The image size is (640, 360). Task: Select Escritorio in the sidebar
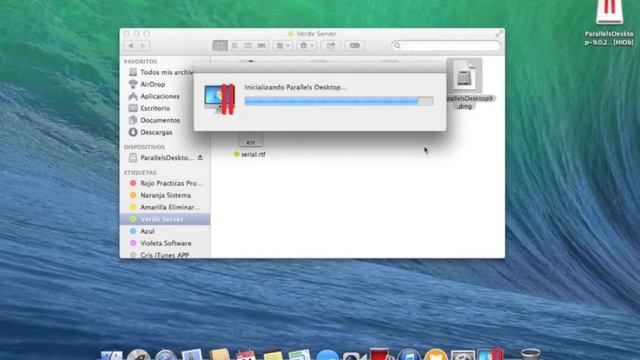point(149,108)
